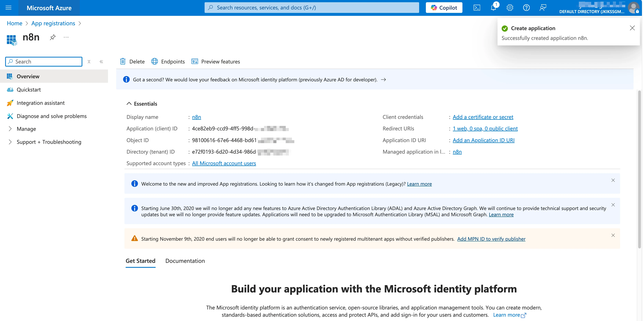This screenshot has width=644, height=321.
Task: Open the n8n display name link
Action: point(197,117)
